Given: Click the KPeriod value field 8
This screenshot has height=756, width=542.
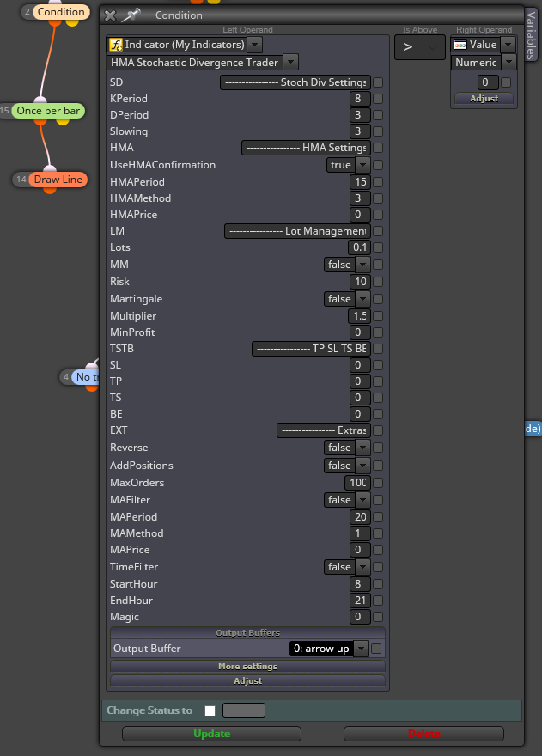Looking at the screenshot, I should (x=360, y=99).
